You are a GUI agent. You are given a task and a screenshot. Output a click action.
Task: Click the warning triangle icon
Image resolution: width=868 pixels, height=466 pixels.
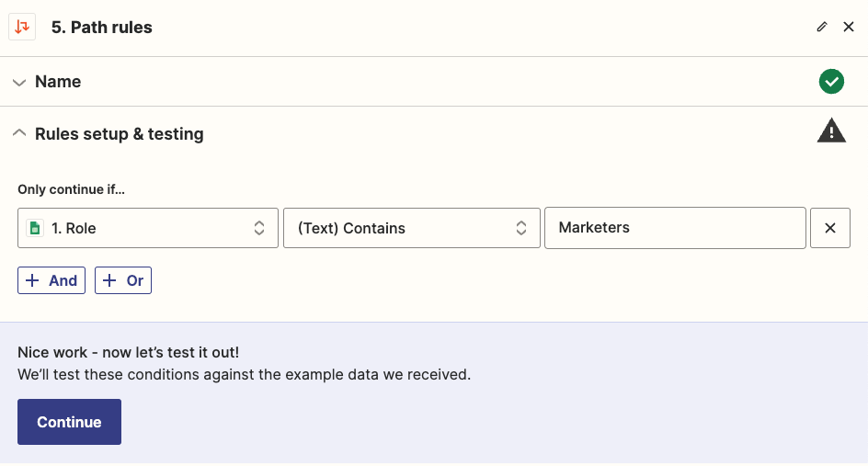click(x=831, y=131)
